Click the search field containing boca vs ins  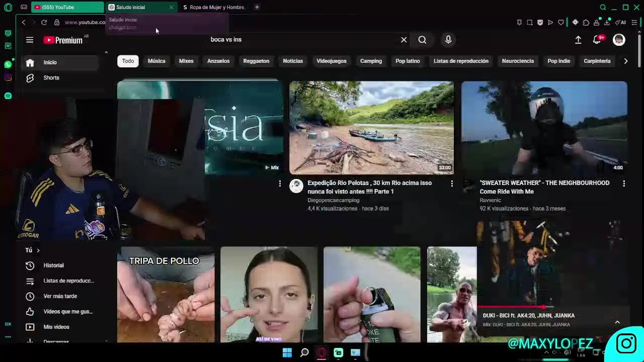point(302,40)
